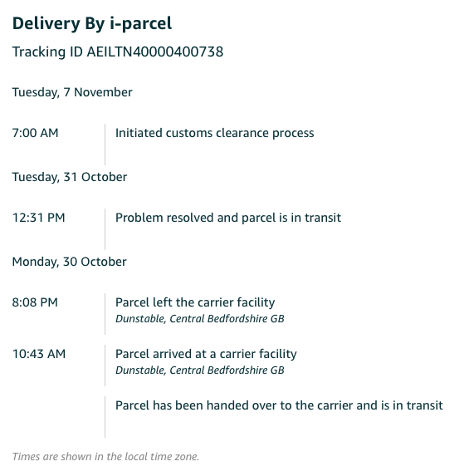
Task: Click the Delivery By i-parcel heading
Action: (92, 24)
